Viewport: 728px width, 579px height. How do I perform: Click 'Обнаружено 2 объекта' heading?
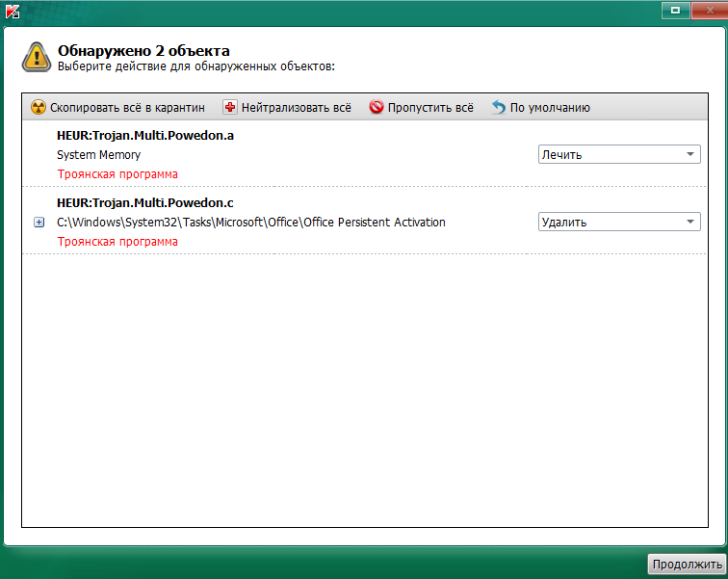coord(143,51)
